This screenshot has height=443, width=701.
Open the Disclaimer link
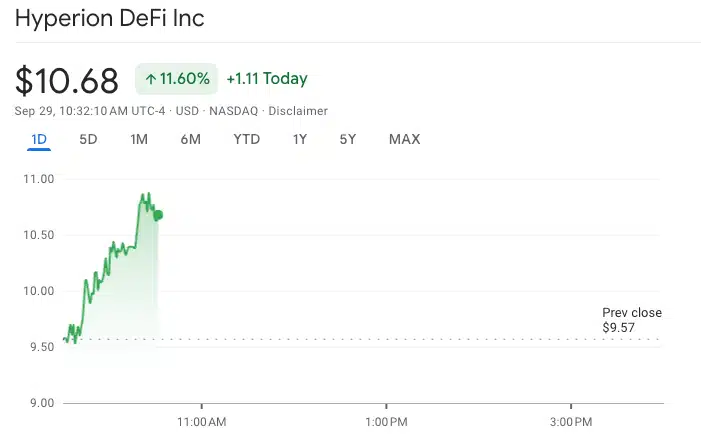coord(298,111)
